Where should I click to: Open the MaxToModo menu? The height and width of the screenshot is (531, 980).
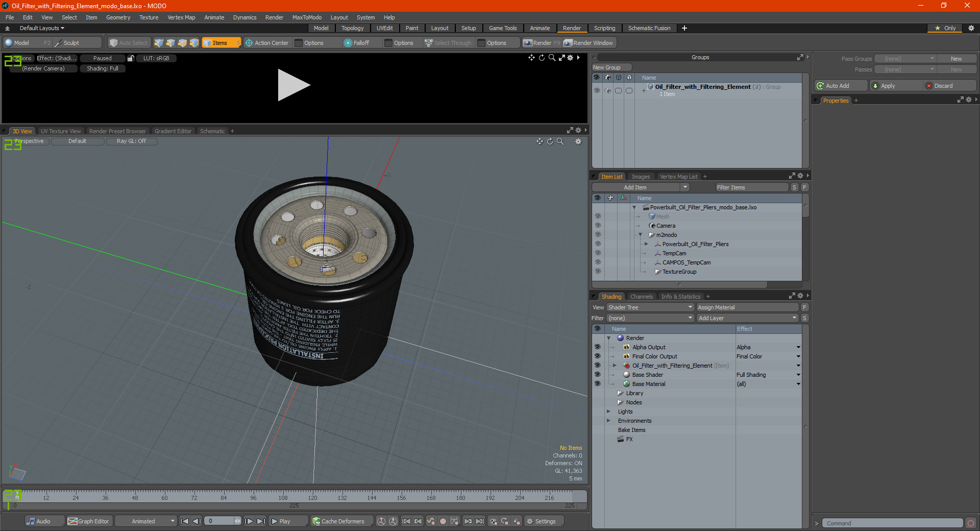307,17
